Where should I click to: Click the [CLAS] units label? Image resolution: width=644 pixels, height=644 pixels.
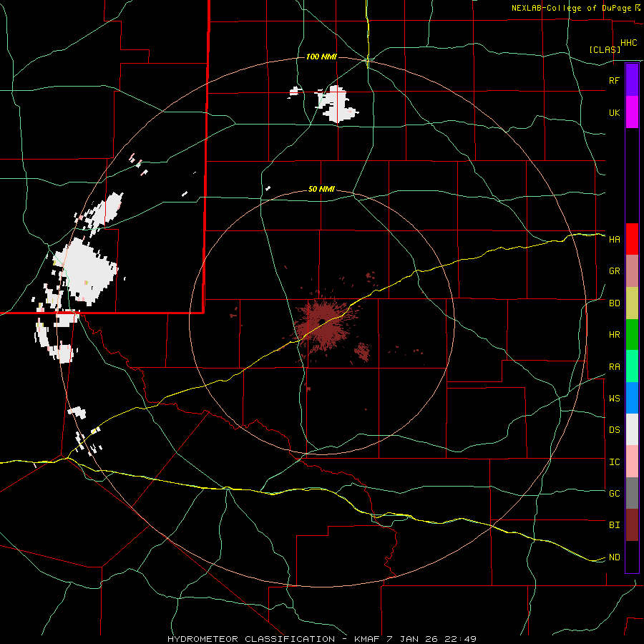point(605,49)
